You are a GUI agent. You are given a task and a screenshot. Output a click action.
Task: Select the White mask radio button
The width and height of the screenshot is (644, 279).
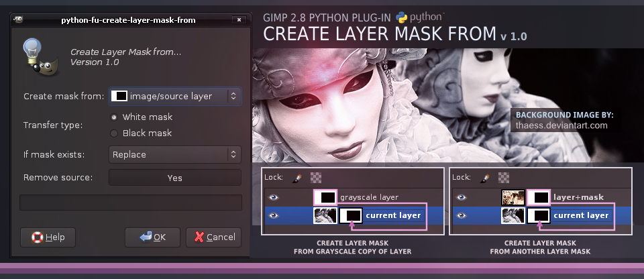114,117
